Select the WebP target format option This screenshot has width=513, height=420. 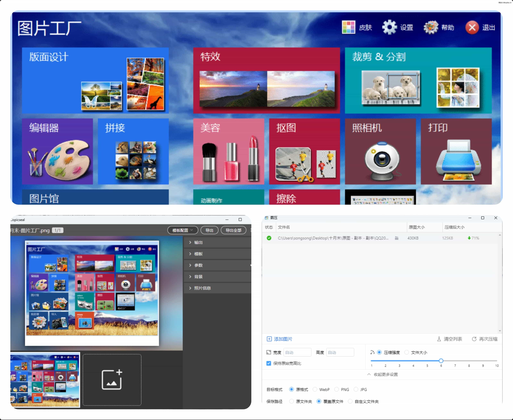click(315, 390)
